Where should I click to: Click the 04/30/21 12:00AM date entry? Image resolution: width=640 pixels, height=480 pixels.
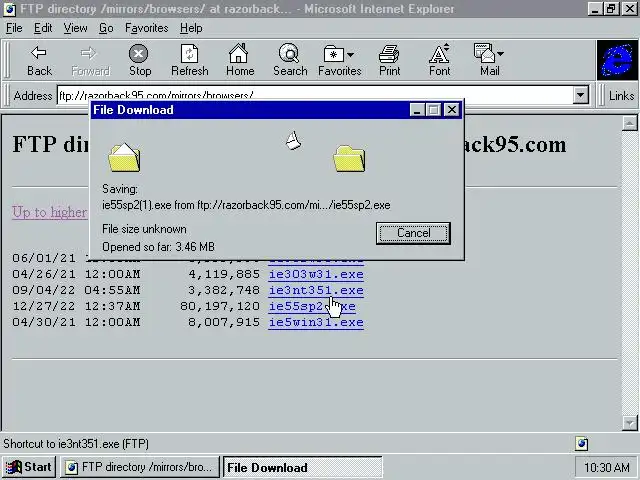tap(76, 322)
